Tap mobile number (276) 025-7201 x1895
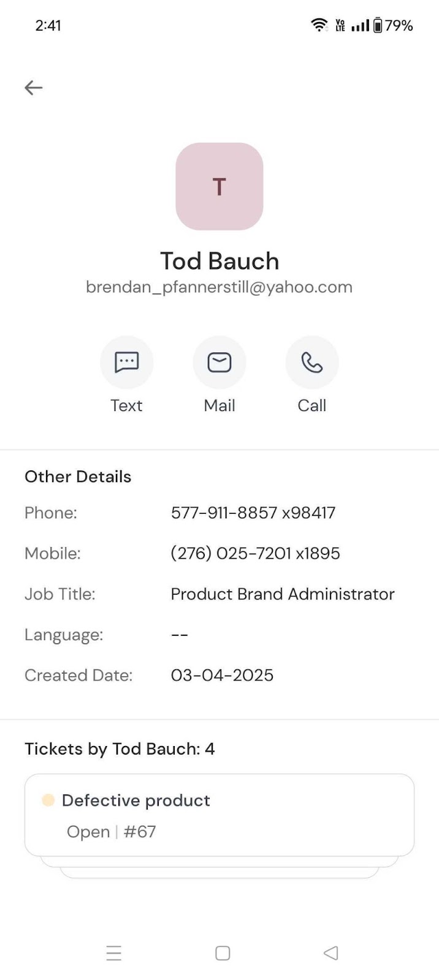This screenshot has width=439, height=980. tap(255, 553)
